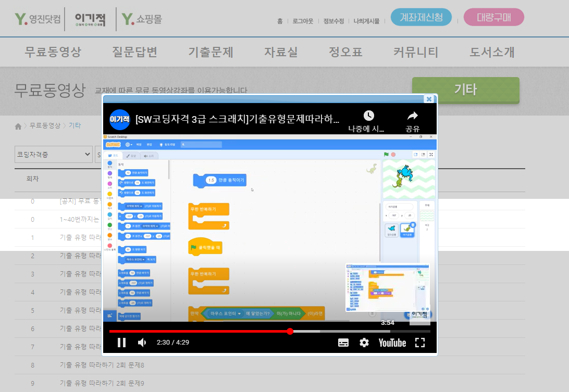This screenshot has height=392, width=569.
Task: Click the 기타 breadcrumb link
Action: pyautogui.click(x=75, y=125)
